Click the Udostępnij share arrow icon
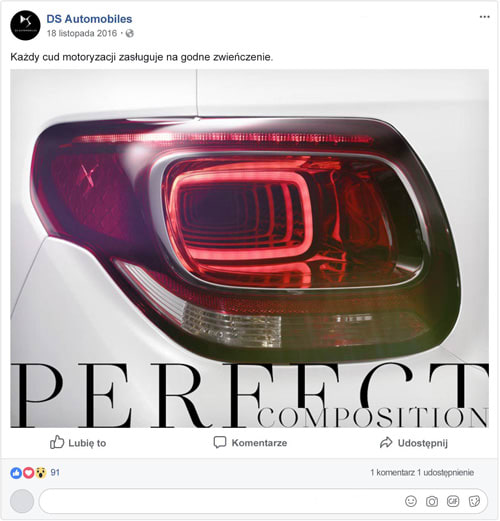This screenshot has width=500, height=521. 386,442
